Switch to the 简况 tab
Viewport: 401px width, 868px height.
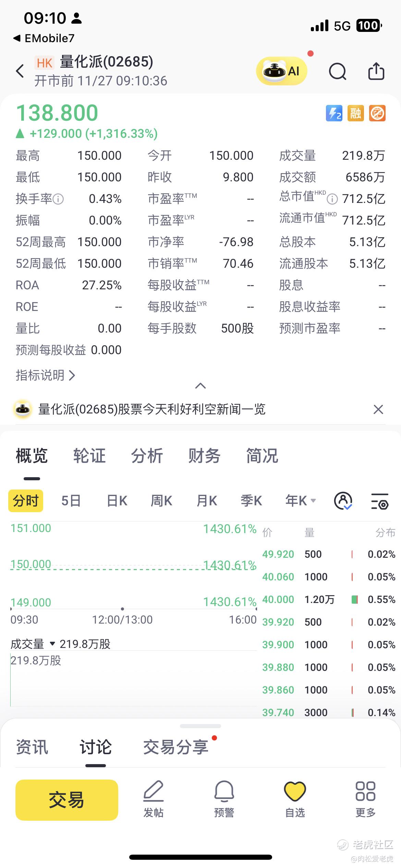point(262,456)
